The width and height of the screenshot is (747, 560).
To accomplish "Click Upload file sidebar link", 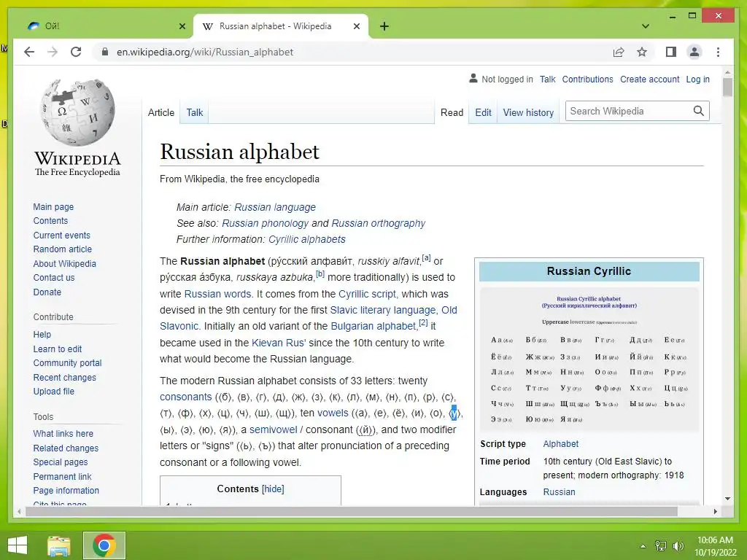I will [53, 392].
